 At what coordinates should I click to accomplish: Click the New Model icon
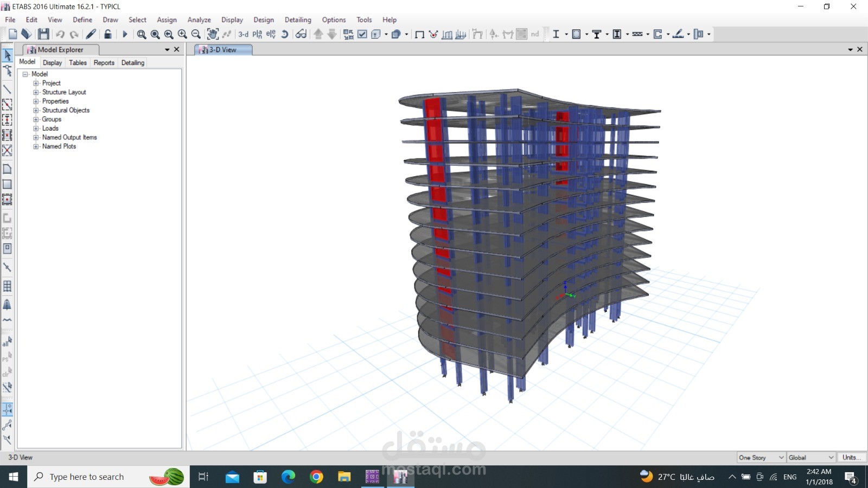coord(13,34)
